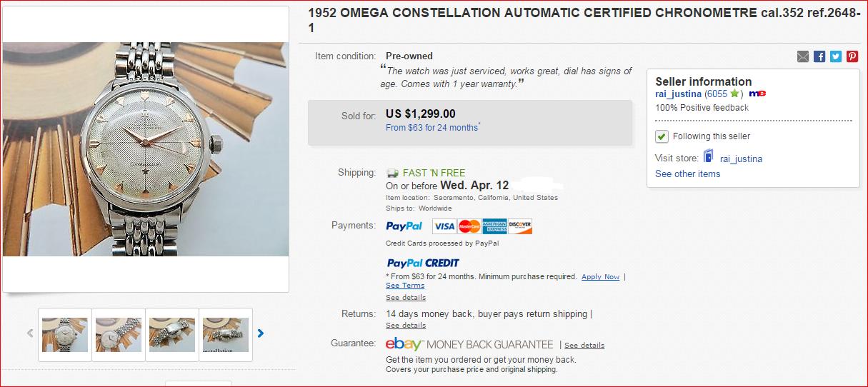Viewport: 868px width, 387px height.
Task: Uncheck the 'Following this seller' checkbox
Action: [x=662, y=136]
